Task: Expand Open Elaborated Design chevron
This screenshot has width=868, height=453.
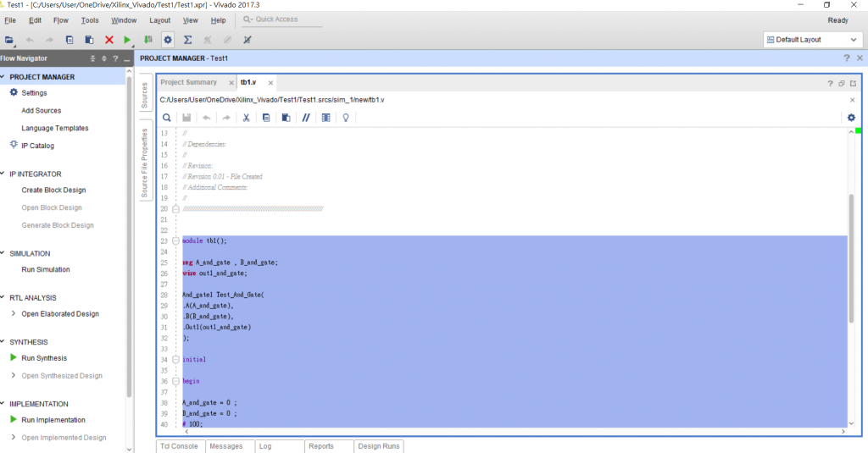Action: pos(14,313)
